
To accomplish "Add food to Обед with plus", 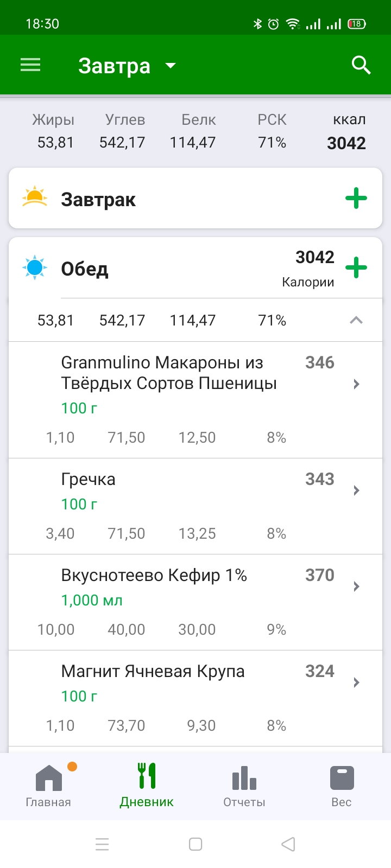I will (x=356, y=268).
